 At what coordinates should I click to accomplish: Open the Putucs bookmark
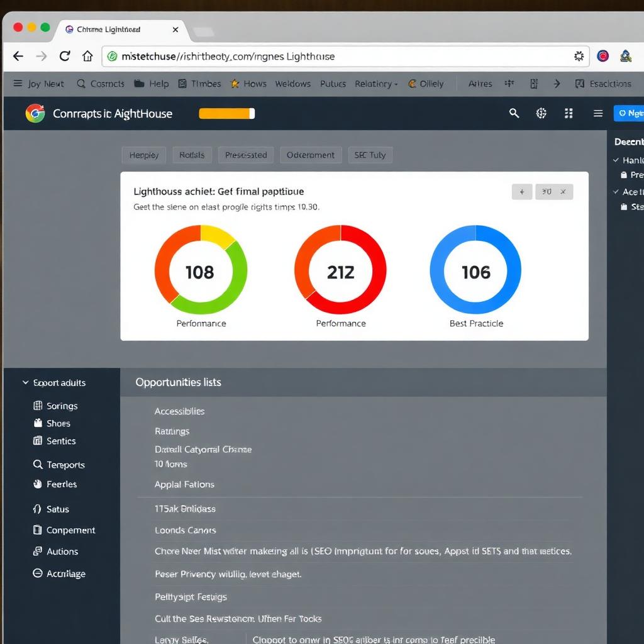[333, 84]
